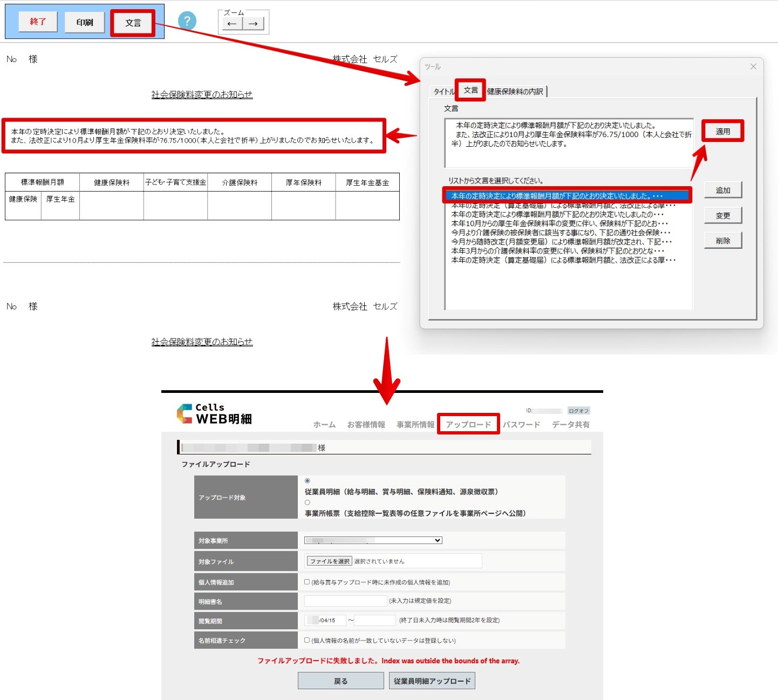Viewport: 778px width, 700px height.
Task: Enable the 個人情報追加 checkbox
Action: tap(307, 582)
